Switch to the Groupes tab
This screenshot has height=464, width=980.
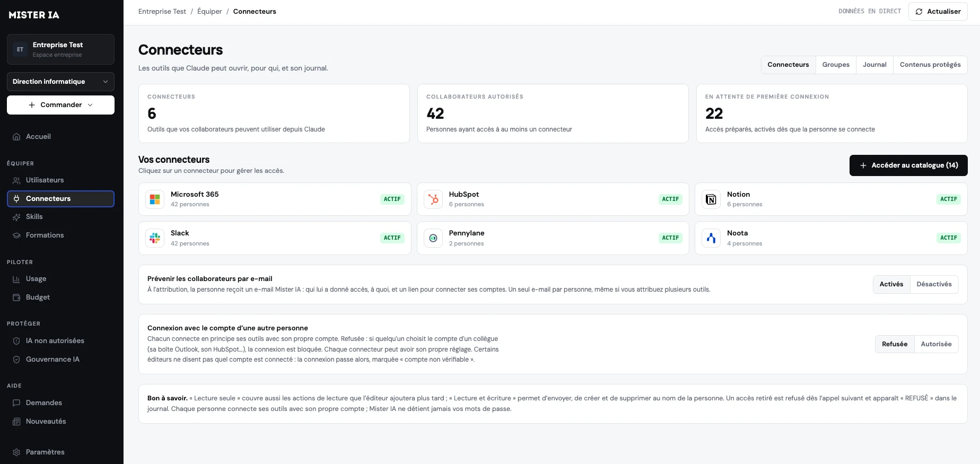[836, 65]
